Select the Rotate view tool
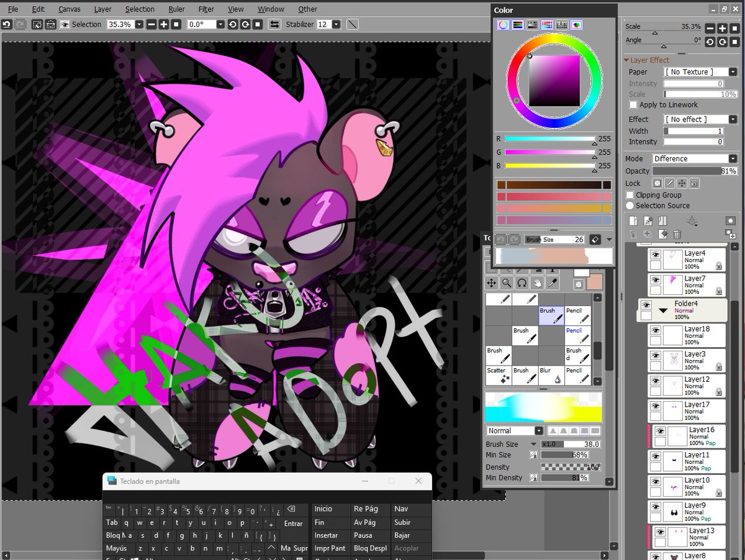 coord(522,283)
